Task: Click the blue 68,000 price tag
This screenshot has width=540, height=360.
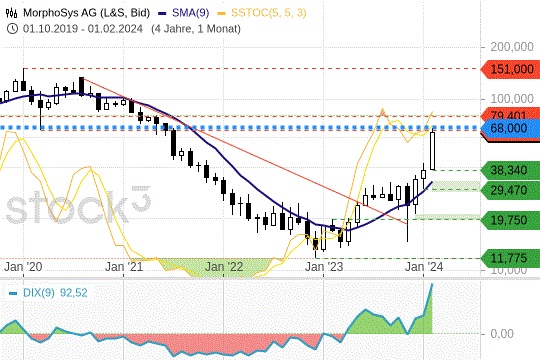Action: (x=510, y=128)
